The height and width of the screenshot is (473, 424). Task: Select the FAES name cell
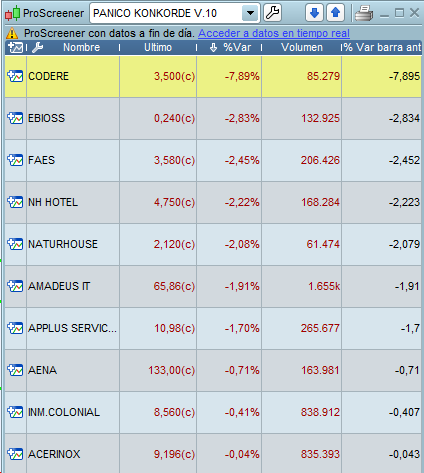pyautogui.click(x=73, y=160)
